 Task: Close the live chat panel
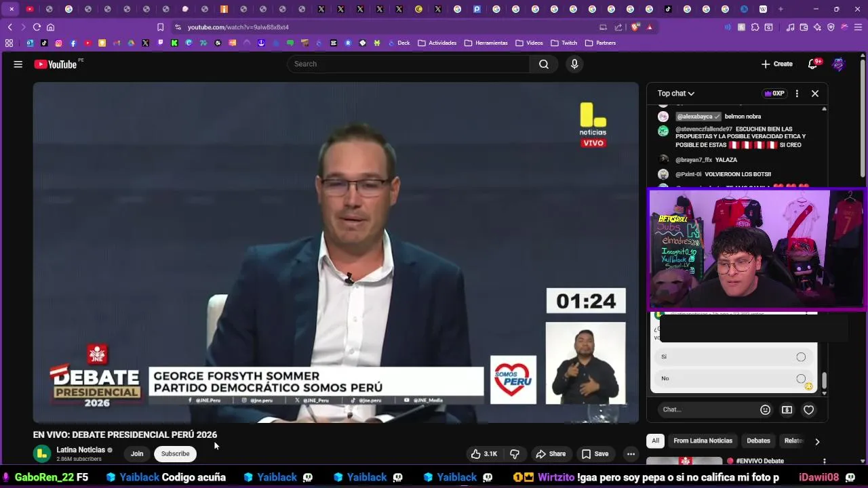(x=815, y=94)
